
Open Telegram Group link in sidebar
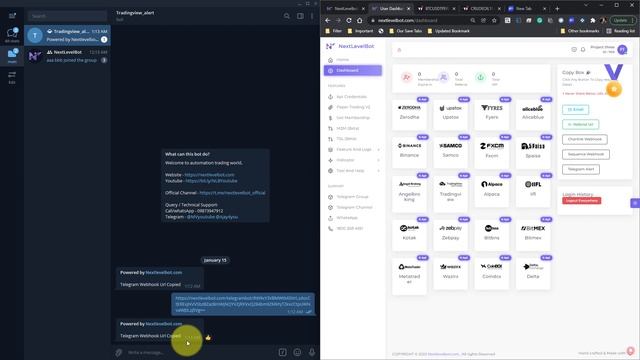click(352, 197)
